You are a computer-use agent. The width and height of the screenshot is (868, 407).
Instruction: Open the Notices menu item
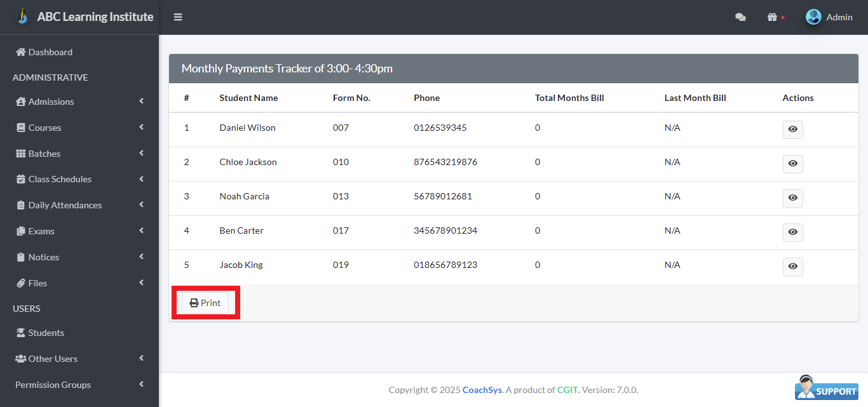click(43, 257)
